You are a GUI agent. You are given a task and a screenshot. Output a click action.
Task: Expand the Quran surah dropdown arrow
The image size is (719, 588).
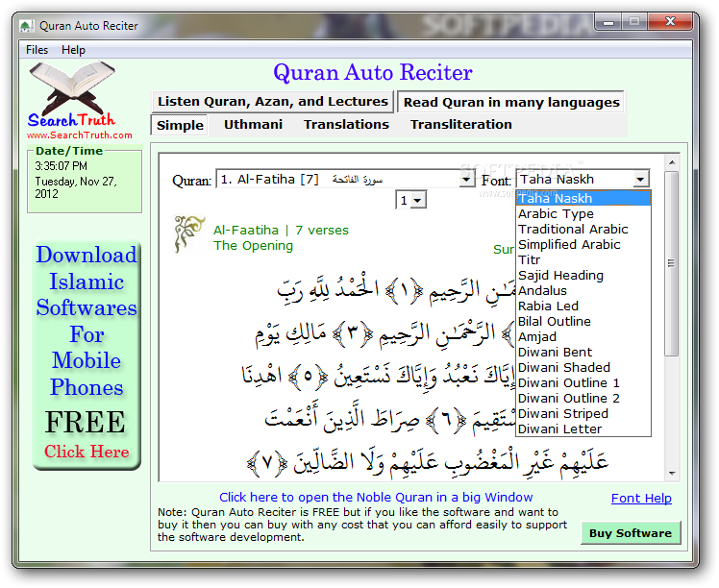(466, 180)
